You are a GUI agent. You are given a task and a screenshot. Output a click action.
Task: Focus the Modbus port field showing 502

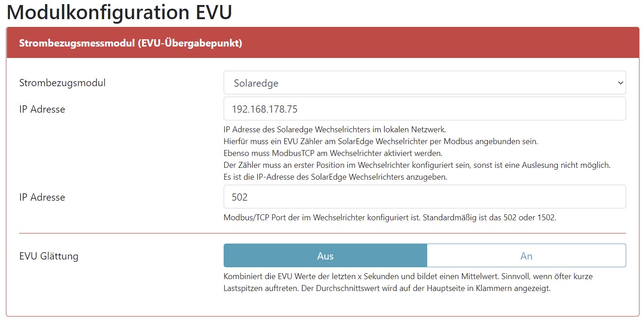pyautogui.click(x=424, y=197)
